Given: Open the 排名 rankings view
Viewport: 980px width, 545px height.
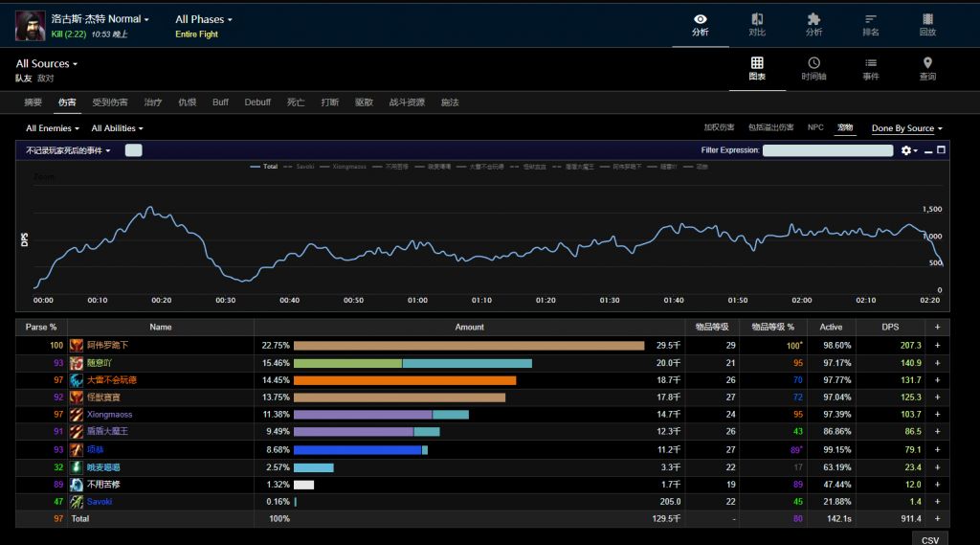Looking at the screenshot, I should tap(870, 24).
